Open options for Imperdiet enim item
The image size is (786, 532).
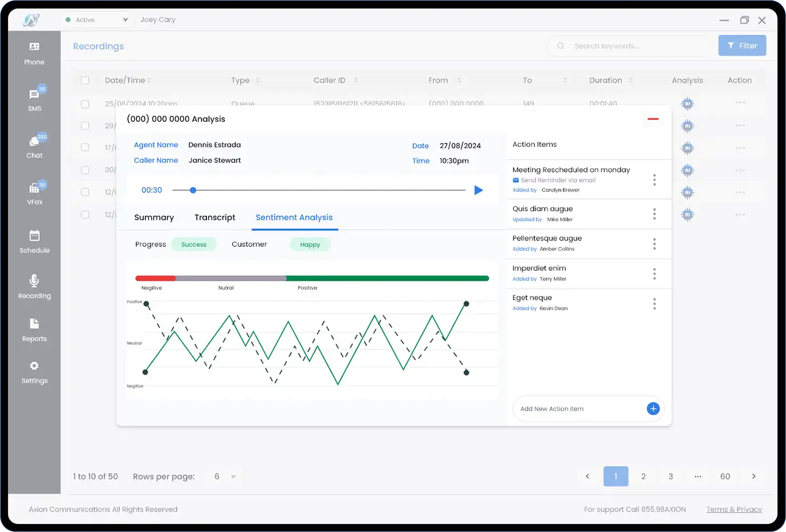[654, 274]
